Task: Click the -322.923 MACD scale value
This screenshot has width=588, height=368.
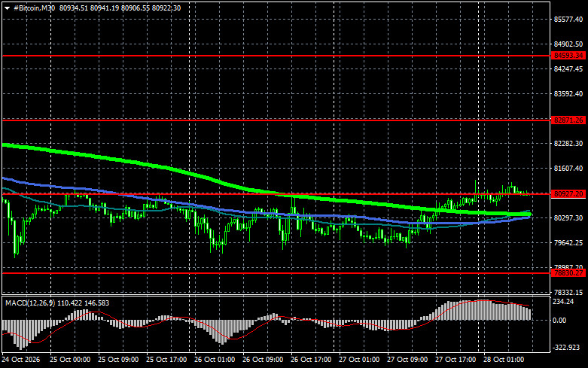Action: [x=566, y=348]
